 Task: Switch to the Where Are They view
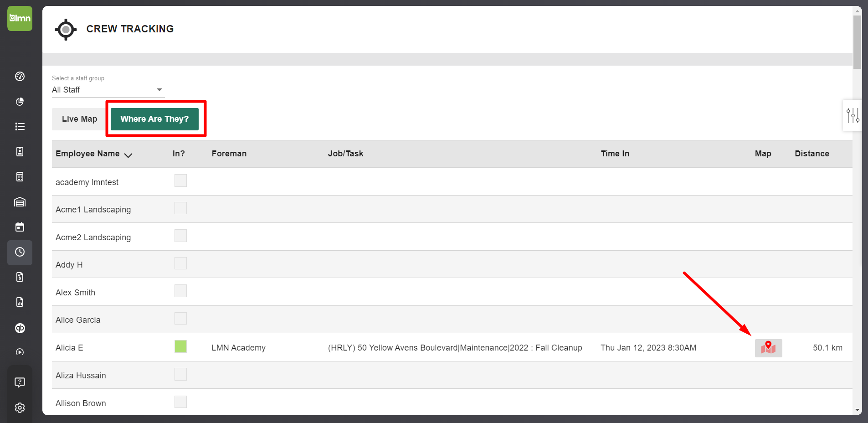pyautogui.click(x=154, y=119)
